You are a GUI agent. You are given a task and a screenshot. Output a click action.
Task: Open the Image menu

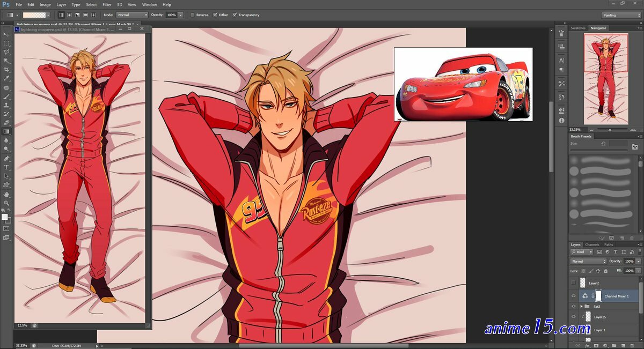45,4
